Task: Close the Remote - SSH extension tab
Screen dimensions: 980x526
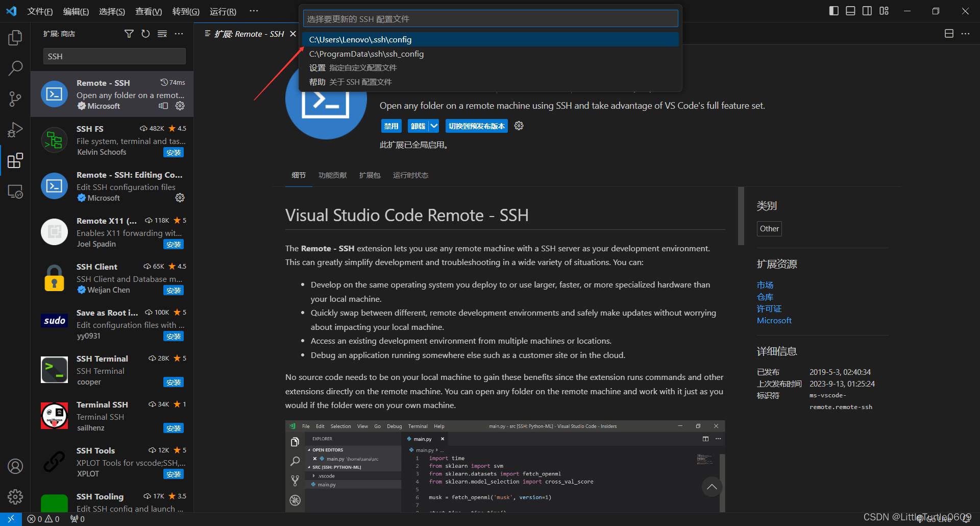Action: [293, 34]
